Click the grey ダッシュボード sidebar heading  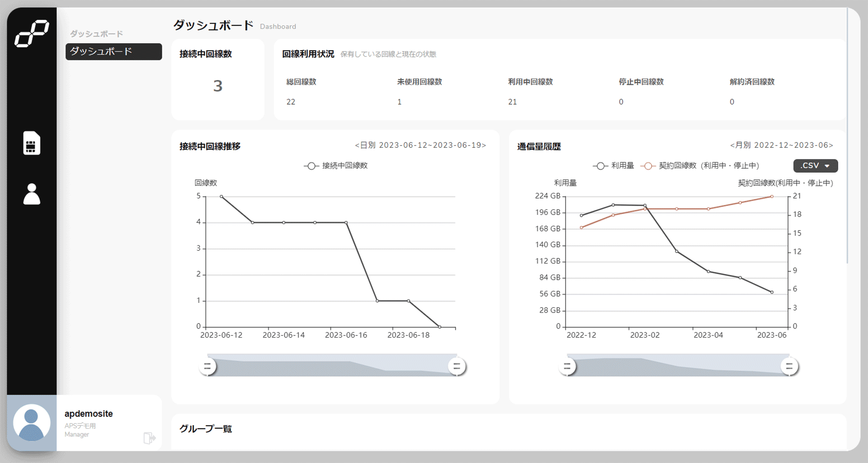[x=96, y=34]
